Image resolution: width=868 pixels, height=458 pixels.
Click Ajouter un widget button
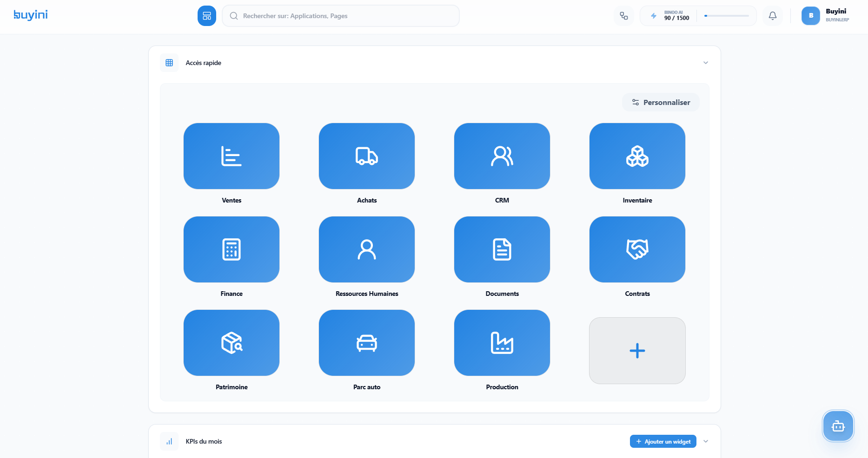(663, 441)
